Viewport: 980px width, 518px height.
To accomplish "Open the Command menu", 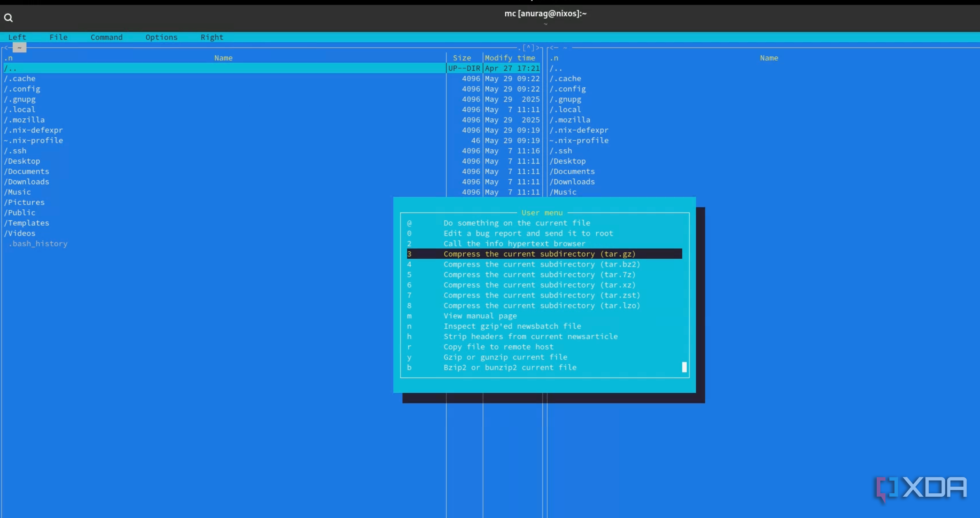I will 107,37.
